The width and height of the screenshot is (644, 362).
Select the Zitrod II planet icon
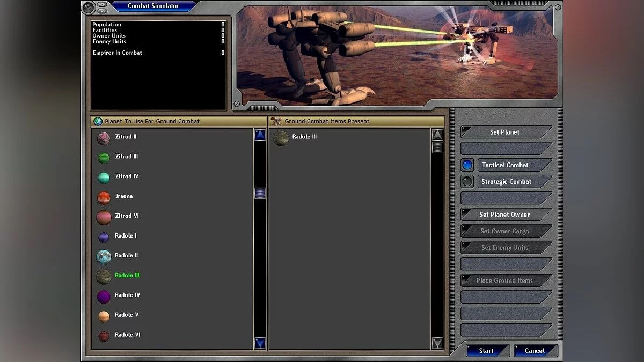pos(104,138)
